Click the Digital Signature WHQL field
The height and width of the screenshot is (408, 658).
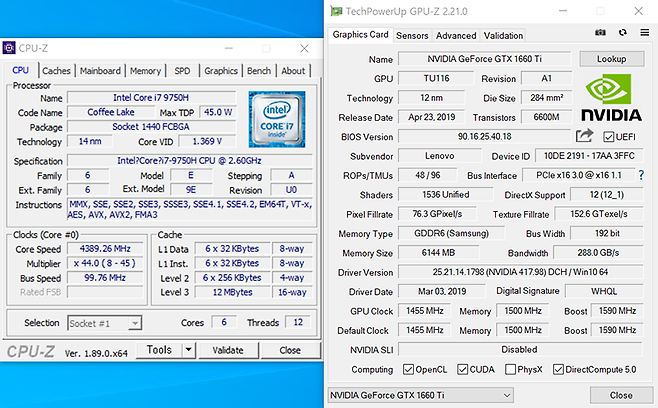604,291
